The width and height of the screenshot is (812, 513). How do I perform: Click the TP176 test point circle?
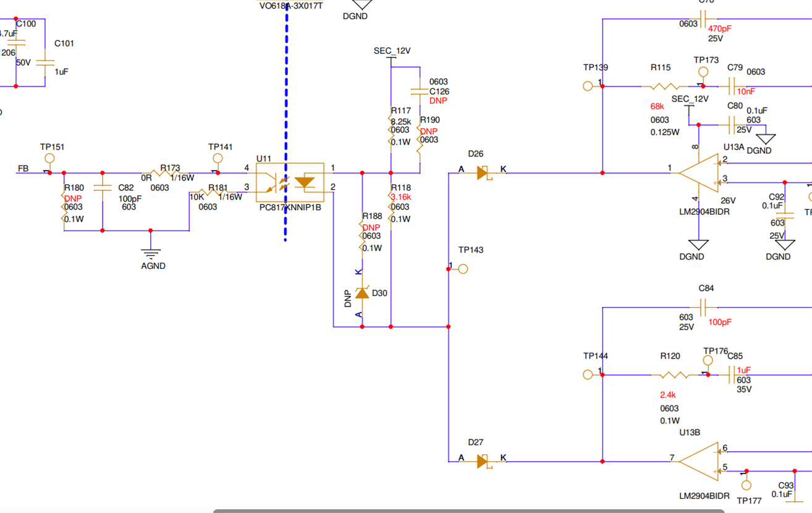tap(708, 360)
